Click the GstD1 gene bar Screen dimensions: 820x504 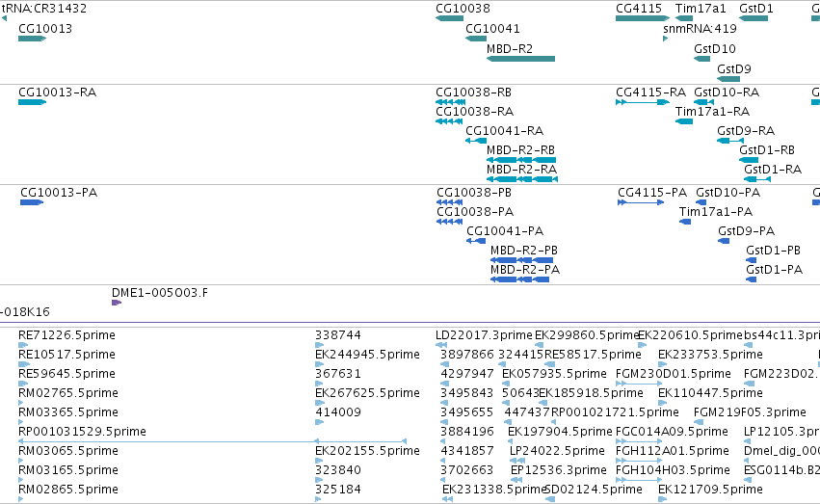tap(754, 18)
